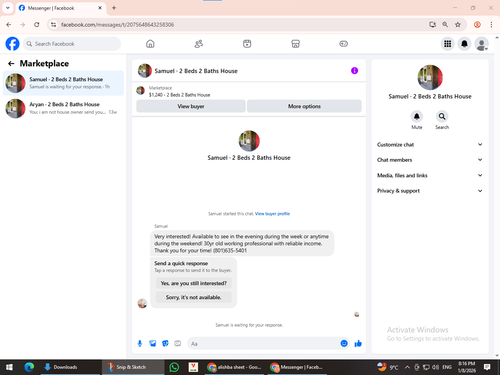Open the Gaming icon in top navigation
This screenshot has height=375, width=500.
(x=344, y=44)
